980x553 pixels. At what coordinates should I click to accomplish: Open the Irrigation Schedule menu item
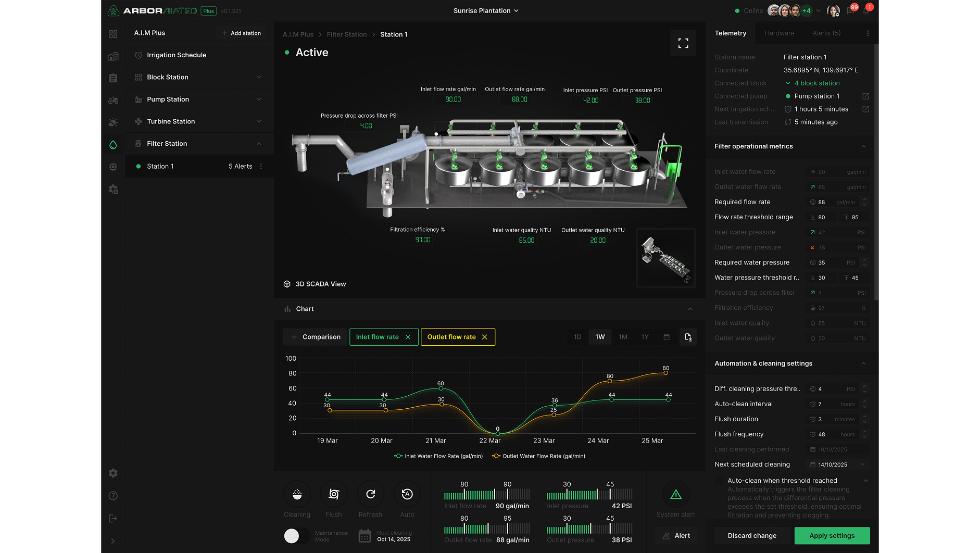(200, 55)
